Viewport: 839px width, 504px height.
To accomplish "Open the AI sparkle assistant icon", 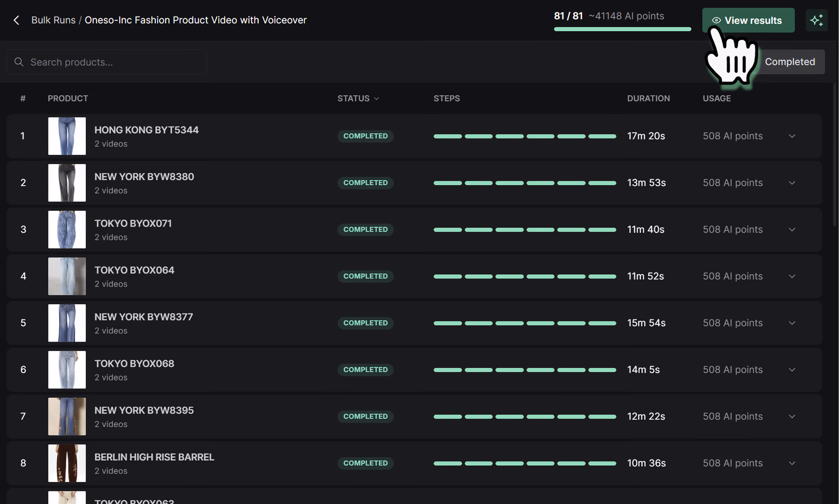I will [816, 20].
